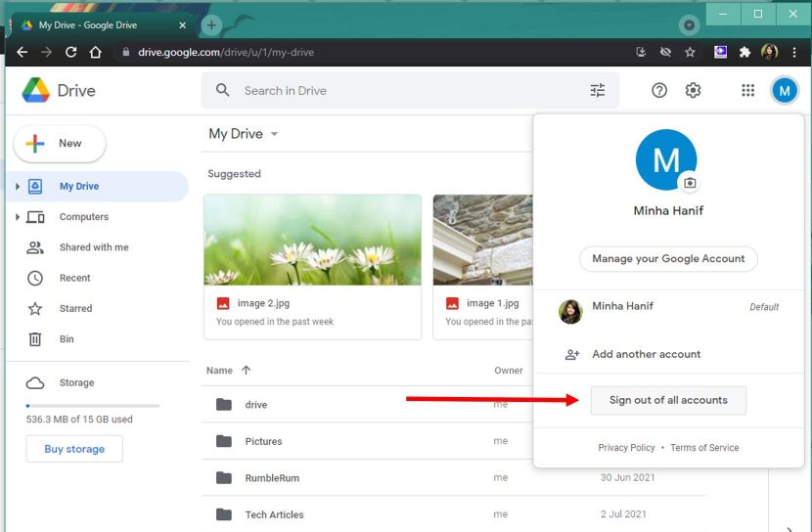Open search options filter icon
The width and height of the screenshot is (812, 532).
[x=598, y=90]
